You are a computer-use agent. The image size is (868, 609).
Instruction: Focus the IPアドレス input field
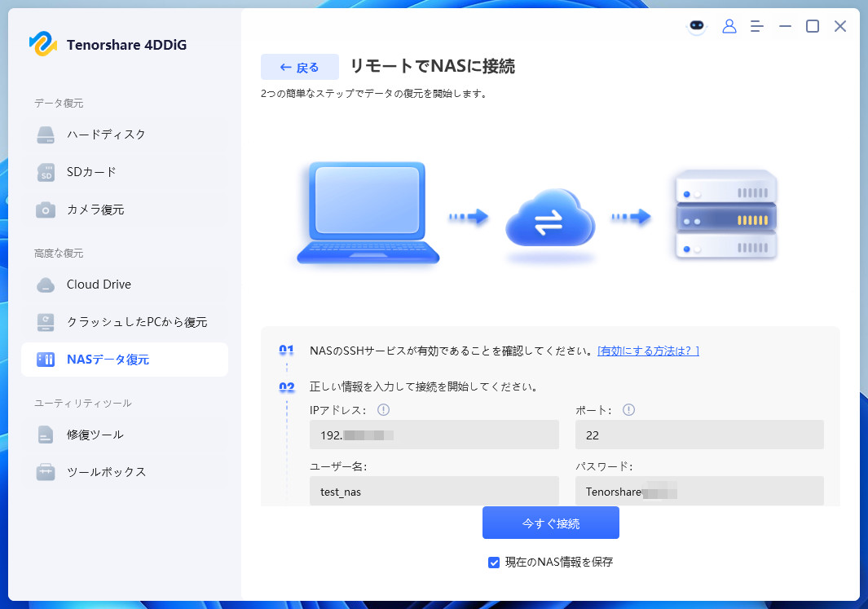[434, 435]
